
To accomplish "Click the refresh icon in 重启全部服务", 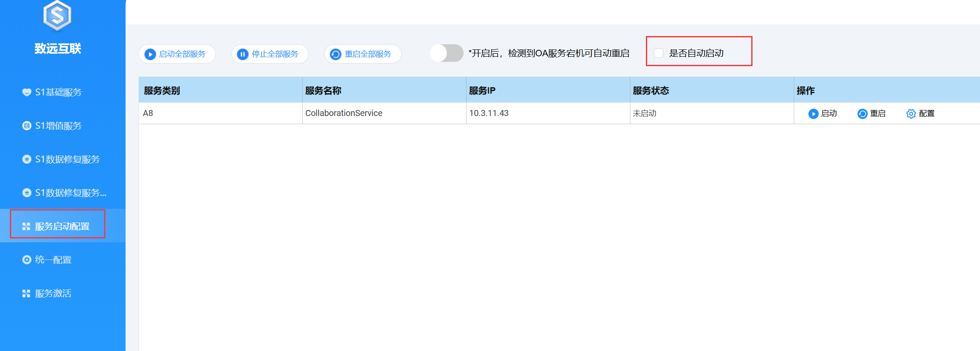I will 335,54.
